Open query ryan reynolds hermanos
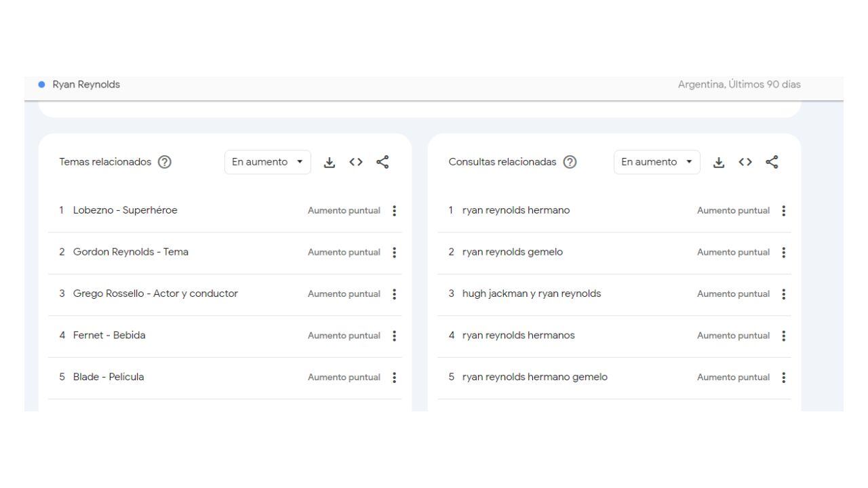868x488 pixels. [519, 335]
